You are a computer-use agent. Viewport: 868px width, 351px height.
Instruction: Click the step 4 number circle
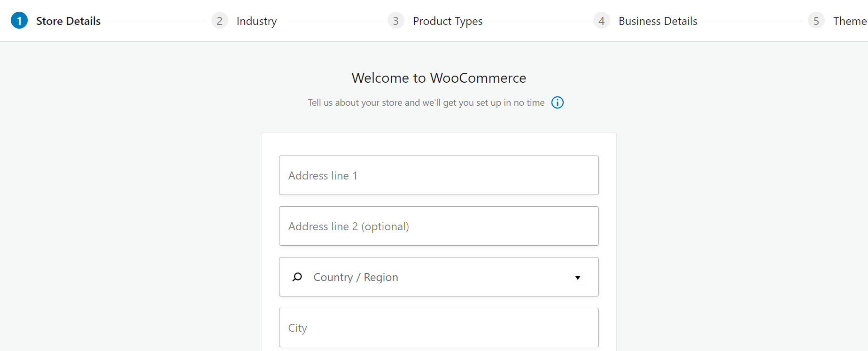[602, 21]
